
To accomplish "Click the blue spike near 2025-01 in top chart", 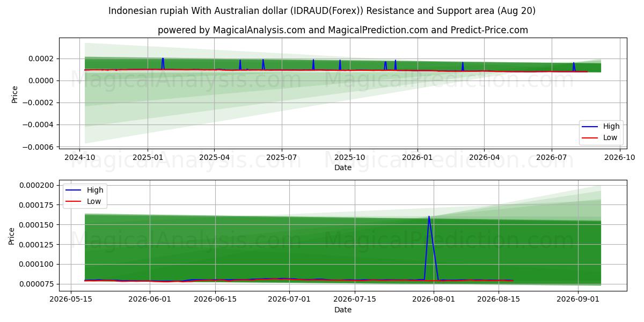I will [x=163, y=64].
